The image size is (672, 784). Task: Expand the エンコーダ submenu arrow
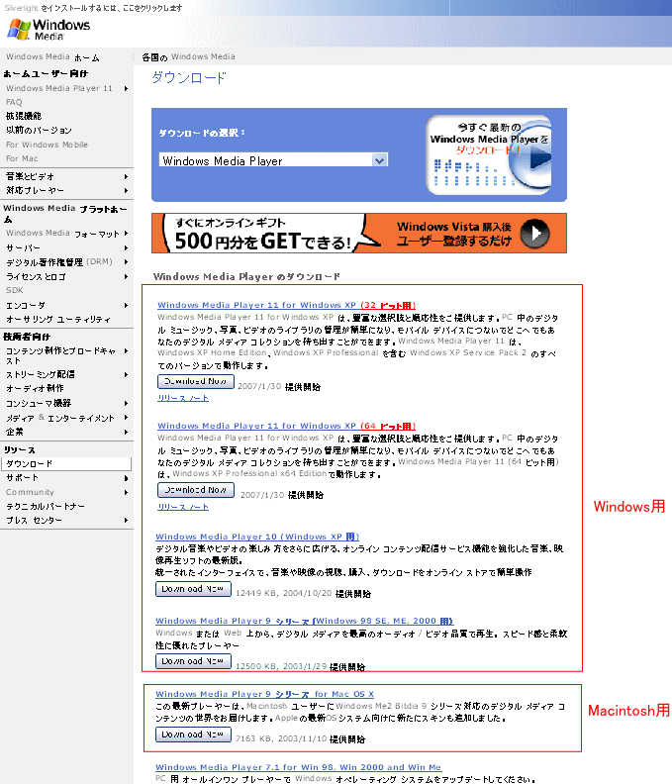126,306
